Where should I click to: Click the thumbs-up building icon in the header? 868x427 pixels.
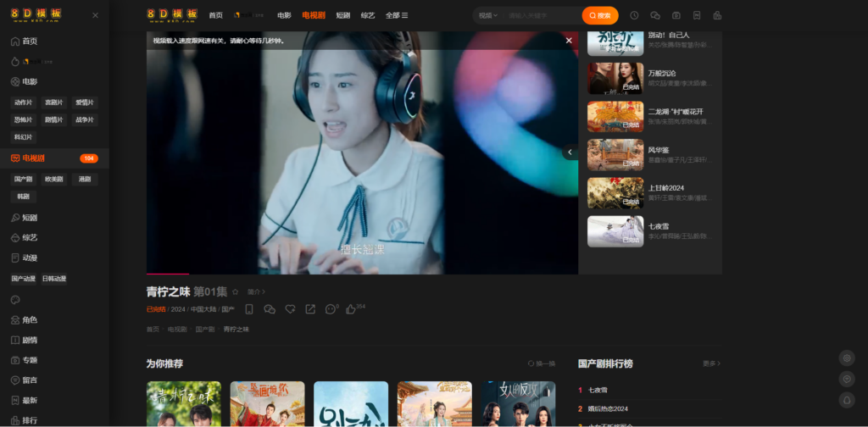(717, 15)
